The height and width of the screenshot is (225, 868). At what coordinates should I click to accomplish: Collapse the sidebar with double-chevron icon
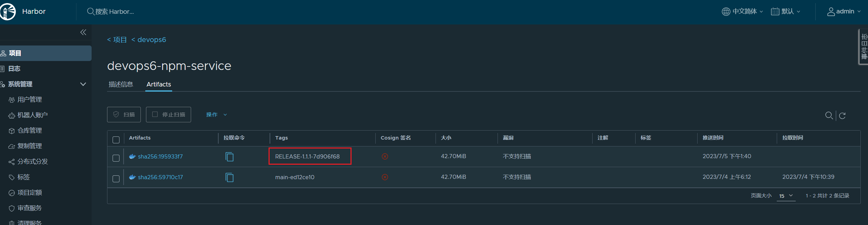click(x=83, y=32)
